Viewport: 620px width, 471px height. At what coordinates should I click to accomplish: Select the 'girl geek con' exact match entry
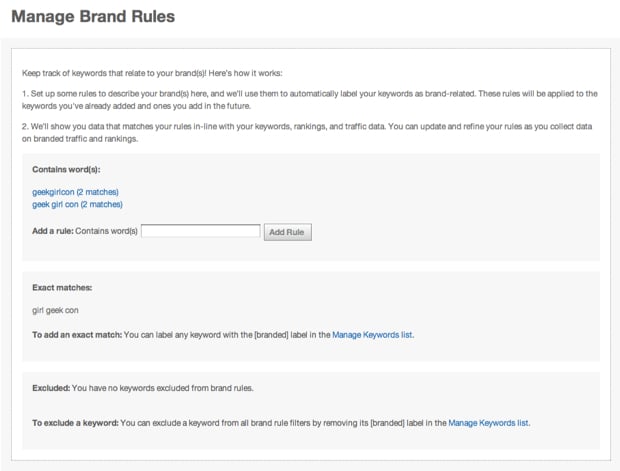tap(56, 310)
